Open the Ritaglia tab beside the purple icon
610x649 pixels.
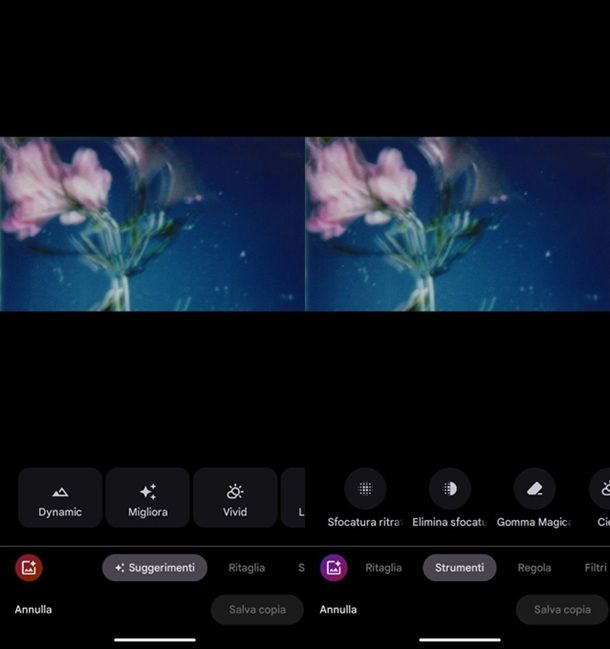pos(383,568)
